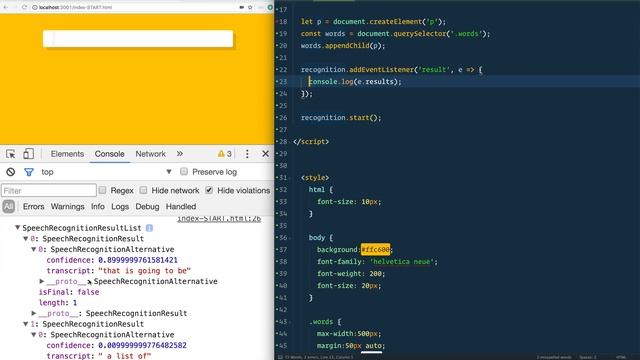Screen dimensions: 640x360
Task: Collapse 0: SpeechRecognitionAlternative under result 1
Action: click(x=34, y=334)
